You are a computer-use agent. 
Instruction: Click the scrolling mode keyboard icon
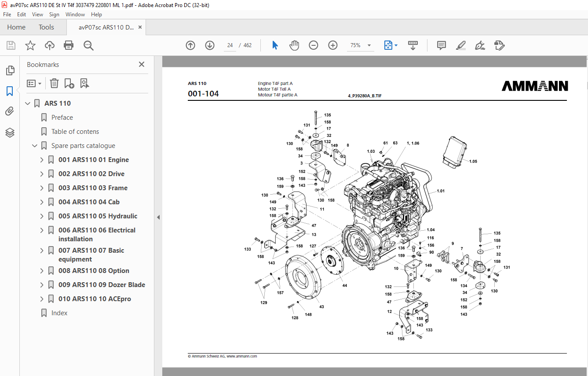coord(413,45)
